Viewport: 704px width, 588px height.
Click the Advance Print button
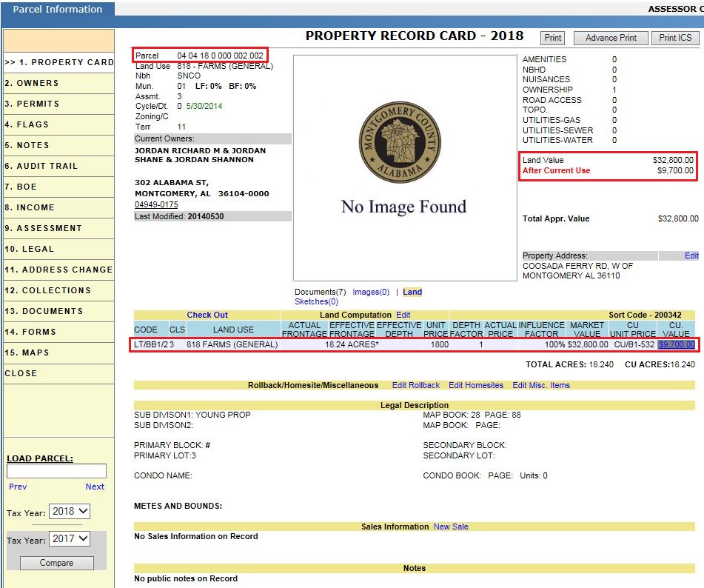click(x=611, y=38)
